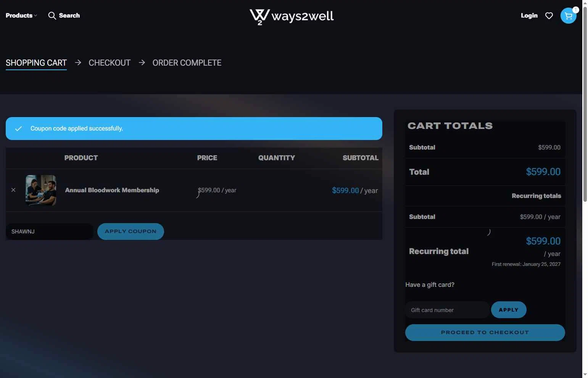Click the search magnifier icon

pos(52,16)
